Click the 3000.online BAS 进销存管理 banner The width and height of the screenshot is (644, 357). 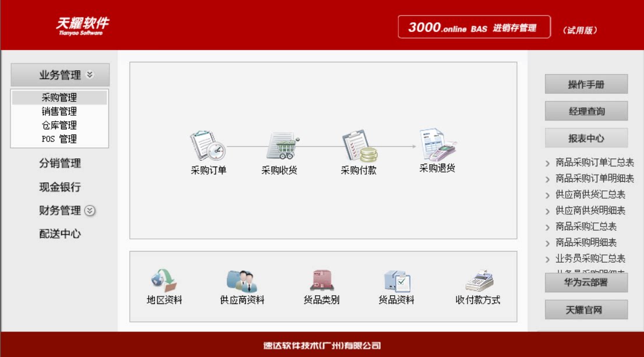474,27
